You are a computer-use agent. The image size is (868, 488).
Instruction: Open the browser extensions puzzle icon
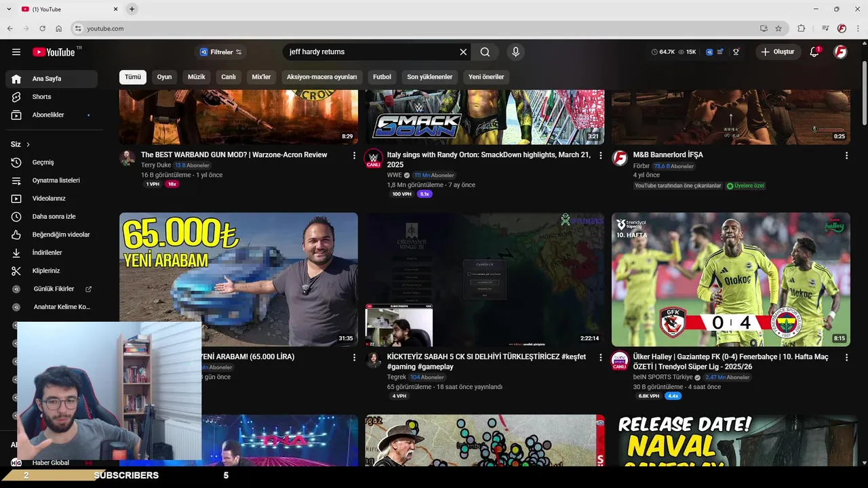(x=802, y=28)
